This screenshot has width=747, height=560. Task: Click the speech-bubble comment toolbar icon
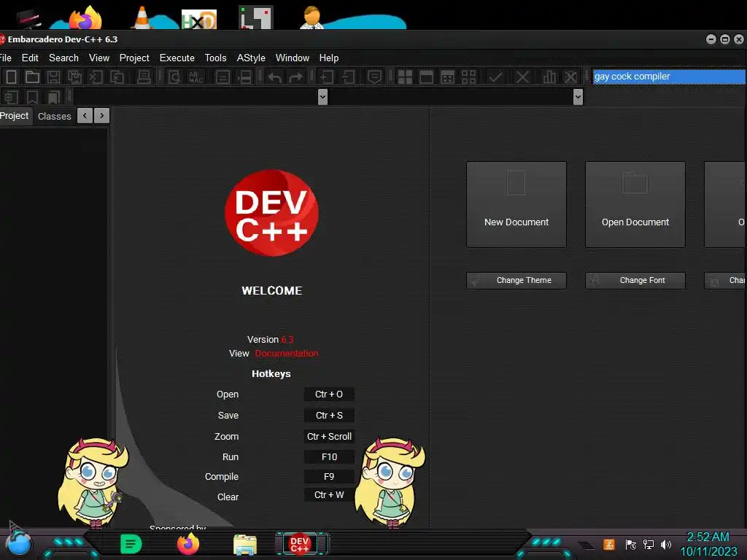[374, 77]
